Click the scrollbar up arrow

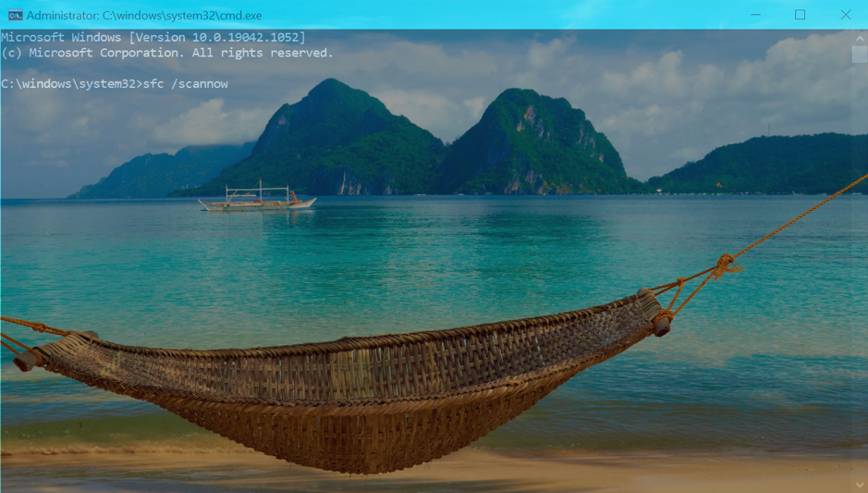point(859,38)
